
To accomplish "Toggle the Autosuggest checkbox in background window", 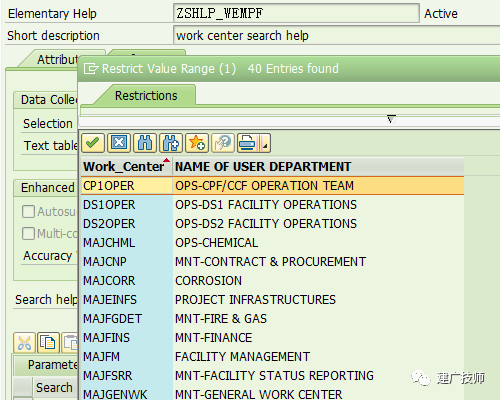I will pos(28,211).
